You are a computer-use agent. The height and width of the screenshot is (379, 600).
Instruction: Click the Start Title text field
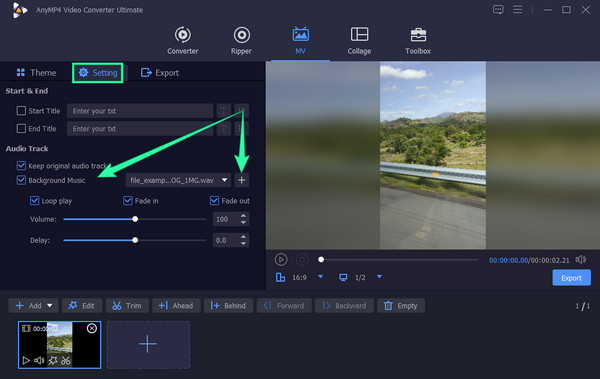(x=140, y=111)
